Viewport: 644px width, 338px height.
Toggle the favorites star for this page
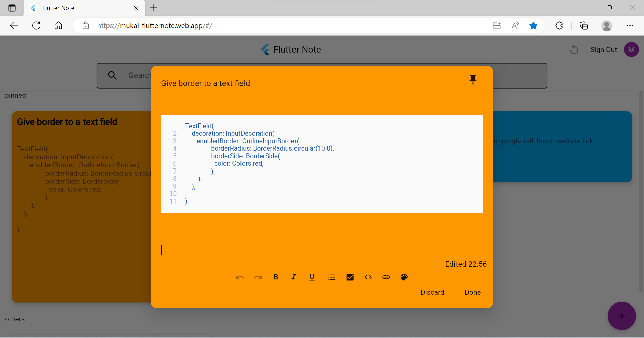point(533,25)
